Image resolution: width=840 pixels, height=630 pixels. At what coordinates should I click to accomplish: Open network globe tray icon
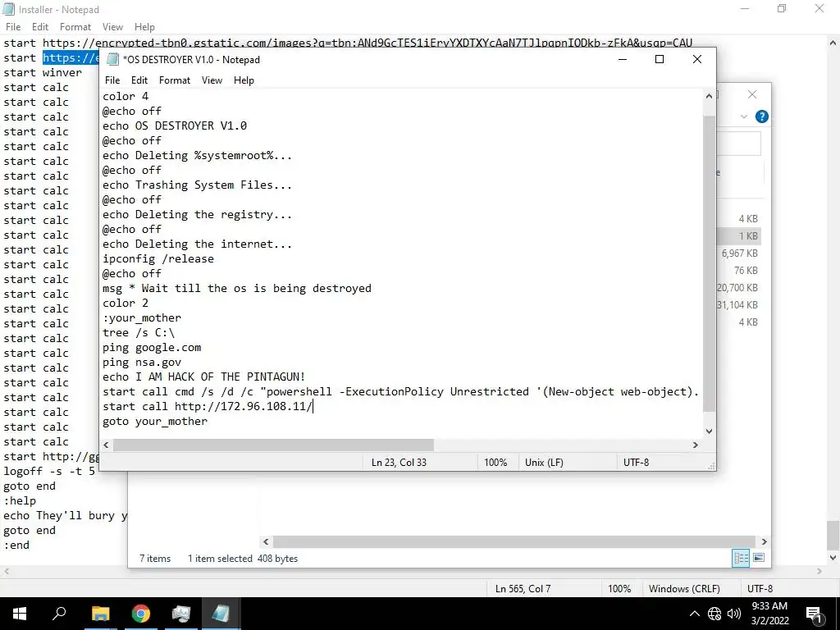coord(714,614)
